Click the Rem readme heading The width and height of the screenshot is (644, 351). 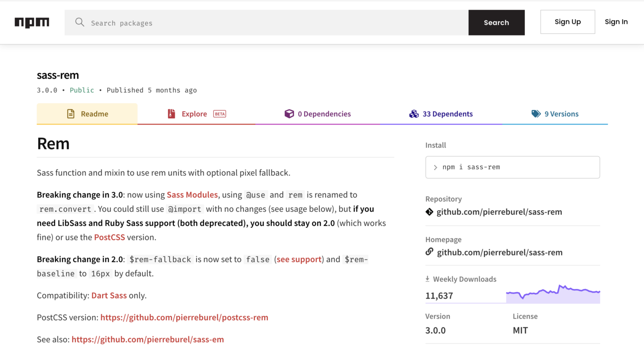pyautogui.click(x=53, y=144)
